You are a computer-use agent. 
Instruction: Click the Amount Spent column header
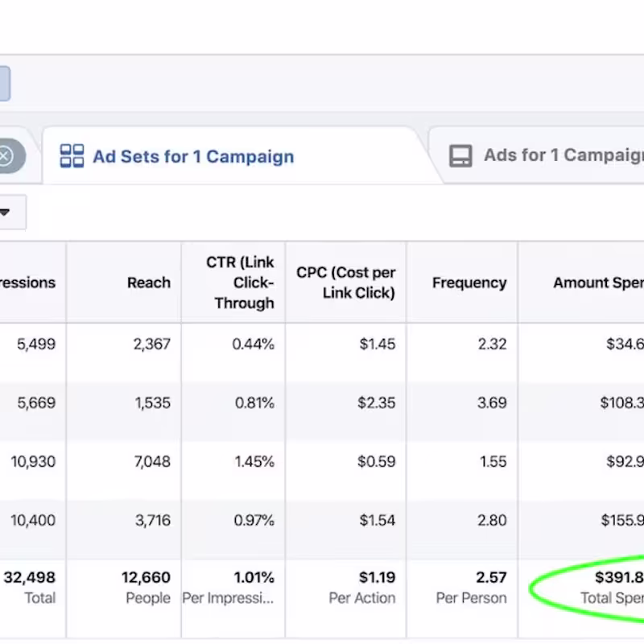[x=597, y=283]
